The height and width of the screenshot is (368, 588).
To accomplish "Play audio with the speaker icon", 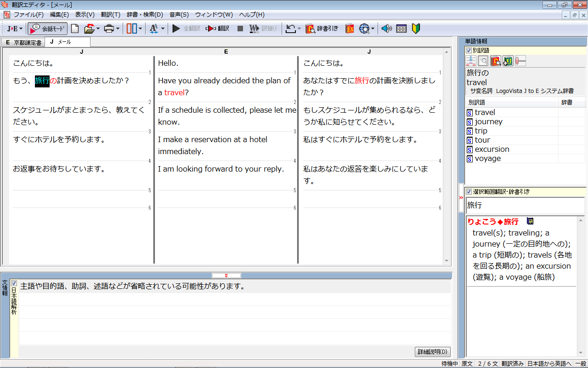I will [x=386, y=29].
